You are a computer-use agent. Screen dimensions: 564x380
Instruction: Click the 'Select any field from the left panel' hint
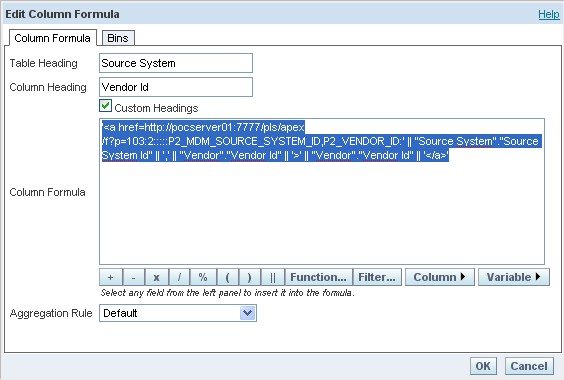click(x=227, y=293)
